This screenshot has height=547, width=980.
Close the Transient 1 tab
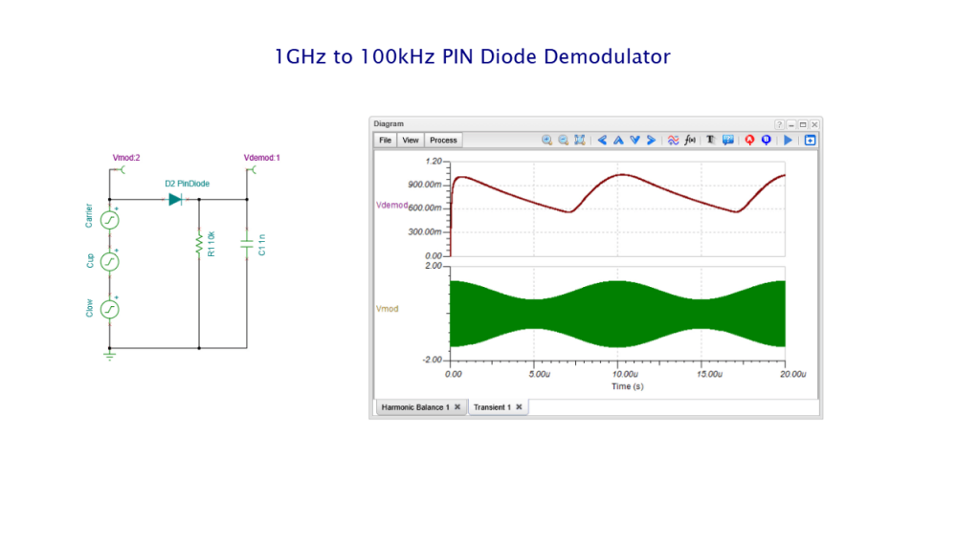[519, 407]
